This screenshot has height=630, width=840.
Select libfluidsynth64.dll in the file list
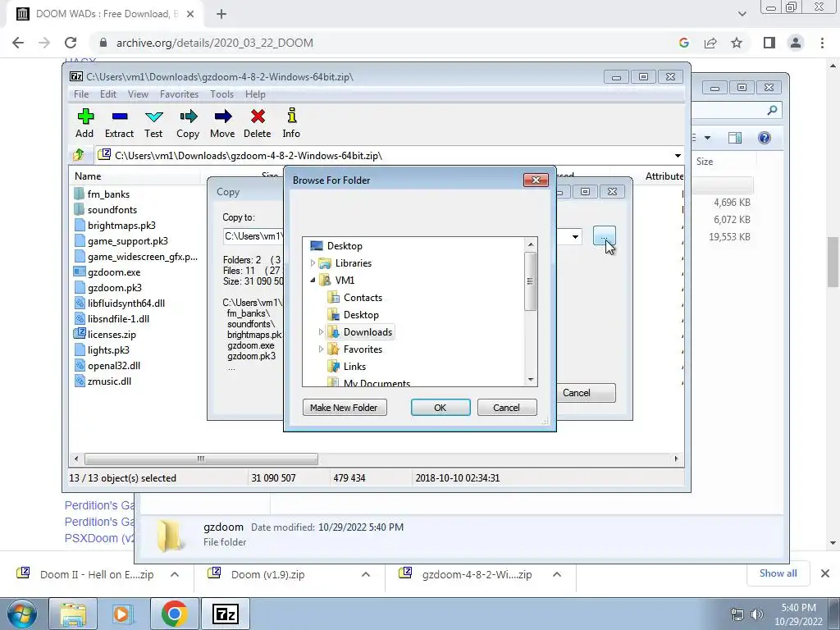tap(126, 304)
